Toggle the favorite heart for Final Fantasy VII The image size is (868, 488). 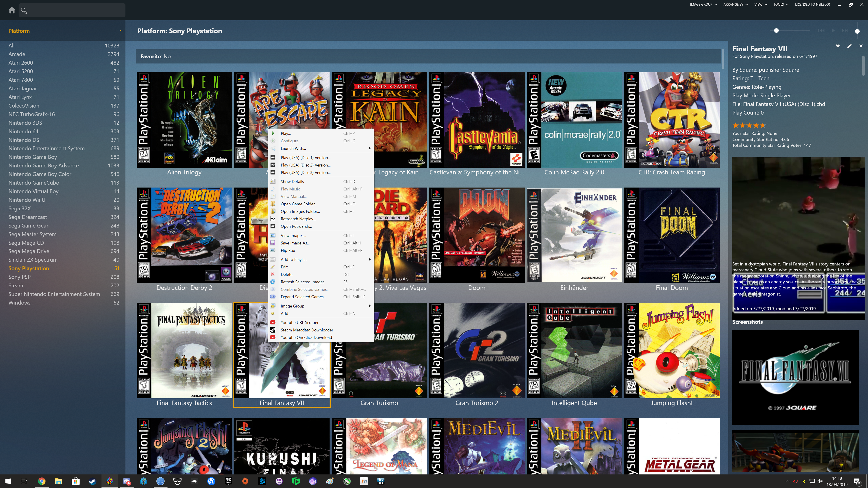[x=838, y=46]
